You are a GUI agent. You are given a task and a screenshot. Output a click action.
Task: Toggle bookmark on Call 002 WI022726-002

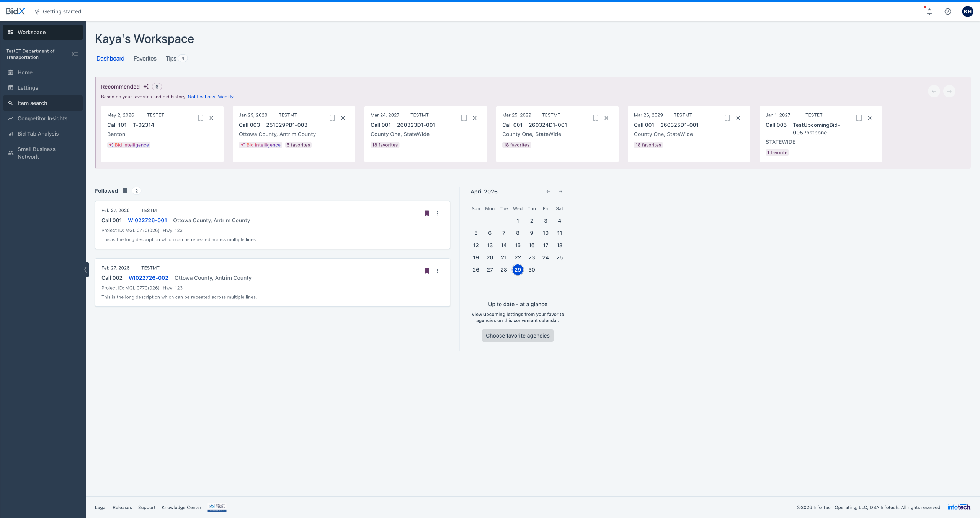click(x=427, y=271)
